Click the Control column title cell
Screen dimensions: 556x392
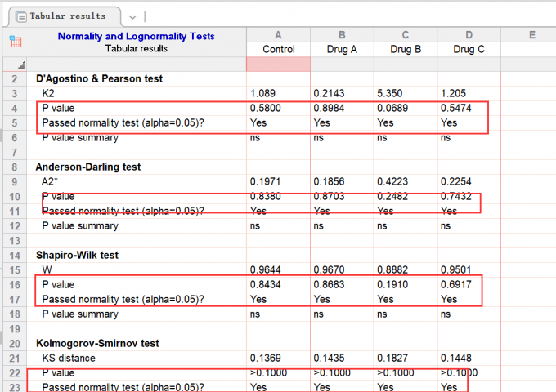click(x=279, y=49)
